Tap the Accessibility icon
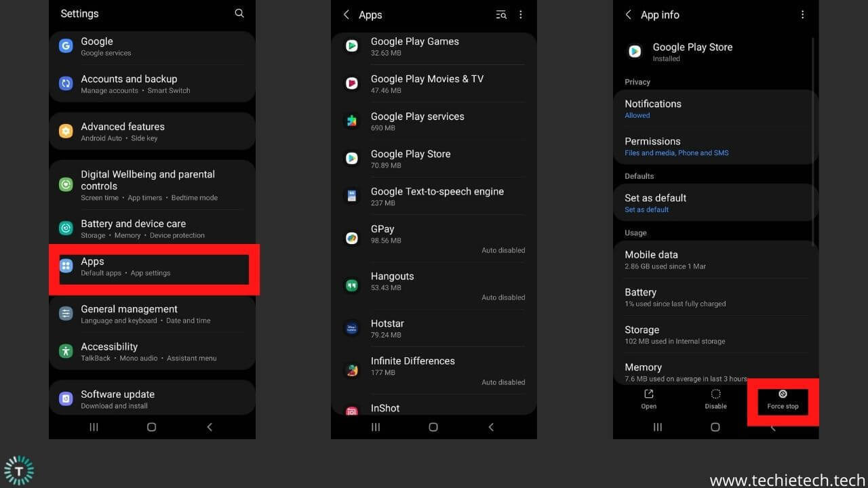The width and height of the screenshot is (868, 488). point(66,351)
